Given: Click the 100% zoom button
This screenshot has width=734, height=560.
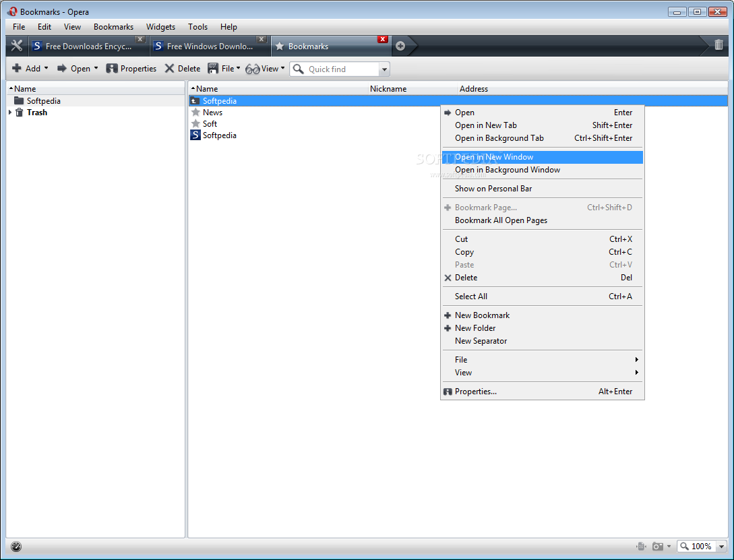Looking at the screenshot, I should 696,546.
